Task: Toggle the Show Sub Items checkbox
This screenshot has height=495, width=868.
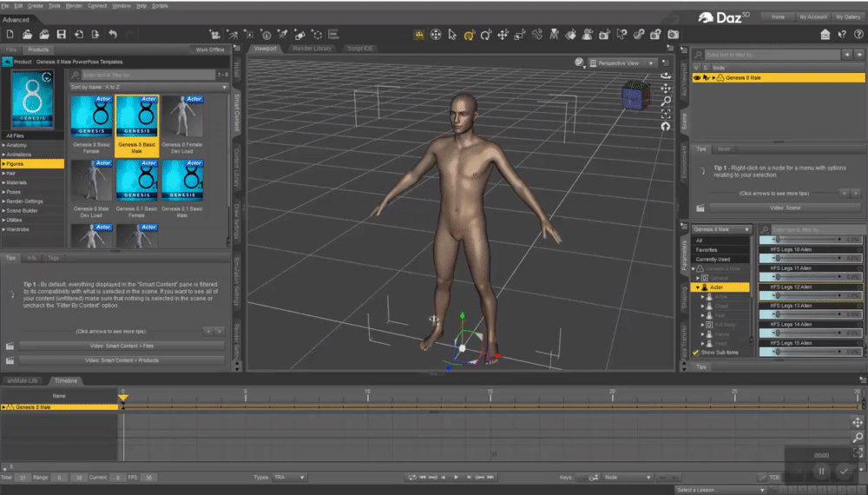Action: coord(695,353)
